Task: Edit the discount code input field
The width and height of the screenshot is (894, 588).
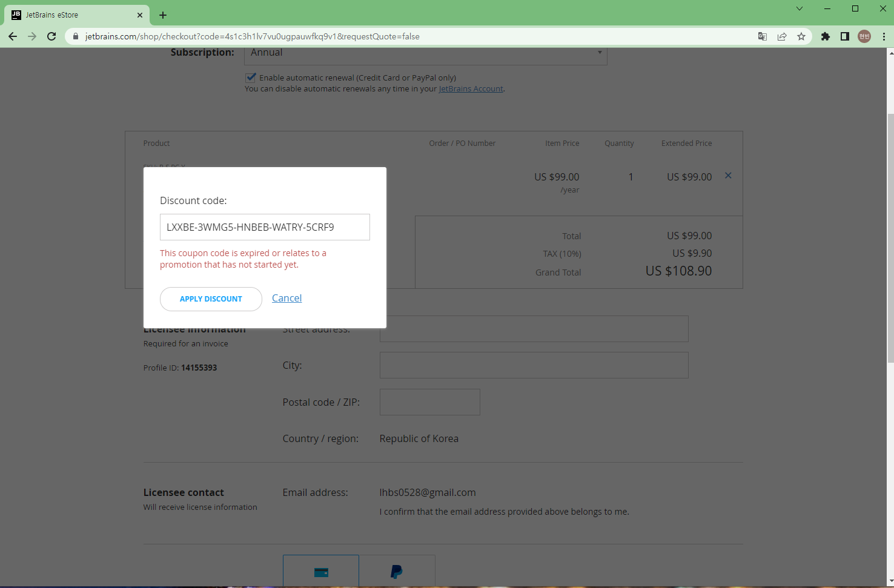Action: [265, 227]
